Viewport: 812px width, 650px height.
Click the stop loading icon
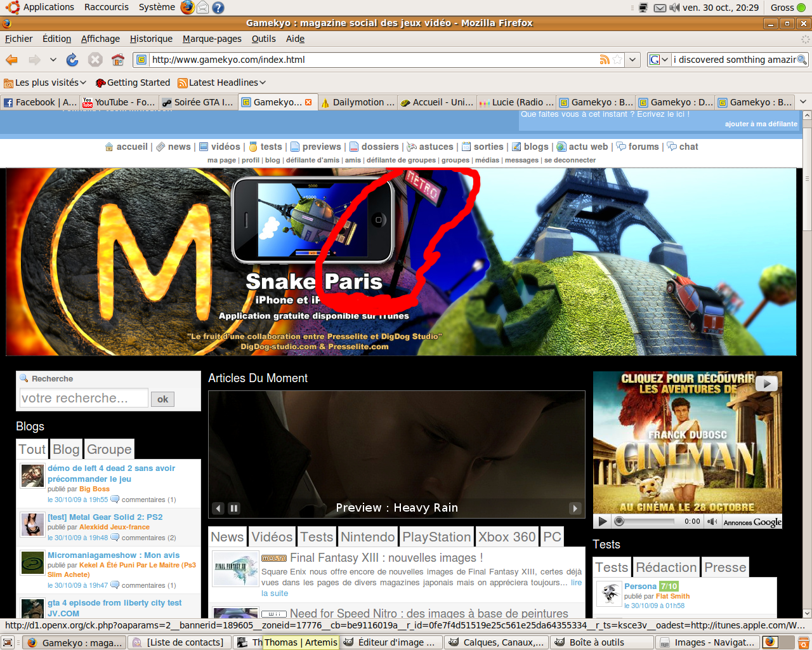tap(95, 60)
